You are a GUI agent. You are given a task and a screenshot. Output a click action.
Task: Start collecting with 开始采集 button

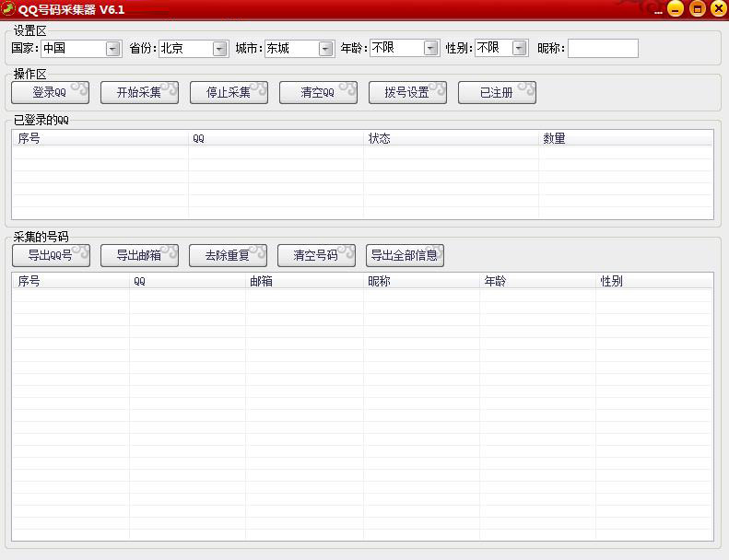click(139, 92)
